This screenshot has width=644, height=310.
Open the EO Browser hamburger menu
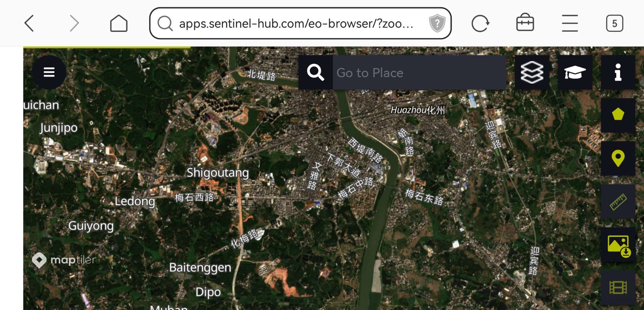49,72
